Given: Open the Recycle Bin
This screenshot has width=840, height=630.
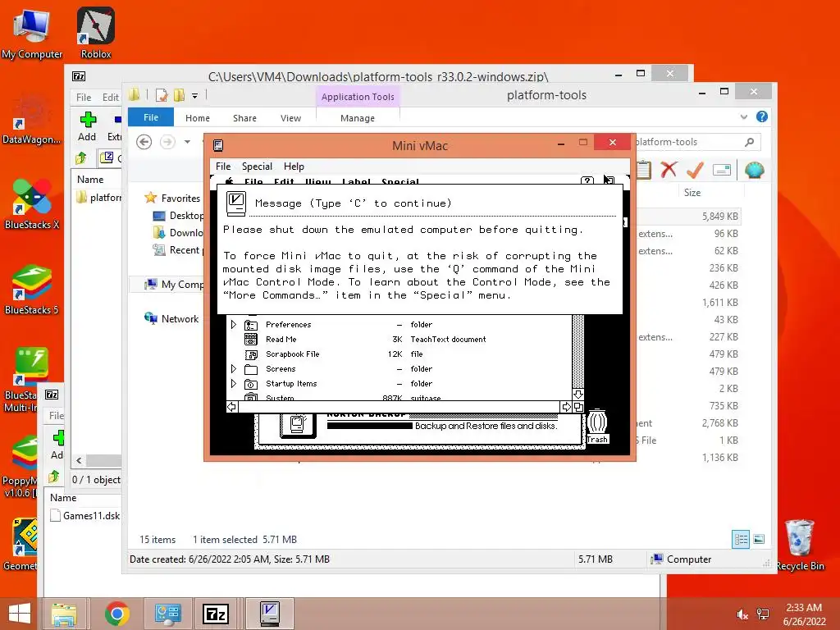Looking at the screenshot, I should 800,546.
